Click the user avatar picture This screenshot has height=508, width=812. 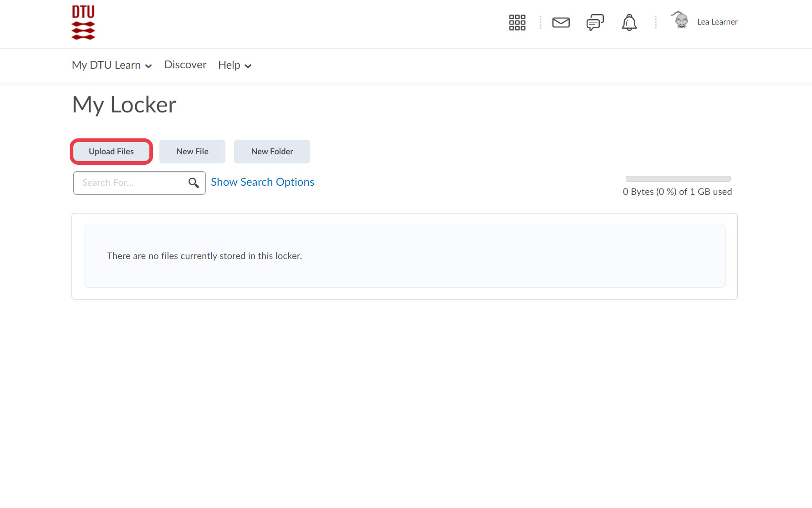click(680, 21)
